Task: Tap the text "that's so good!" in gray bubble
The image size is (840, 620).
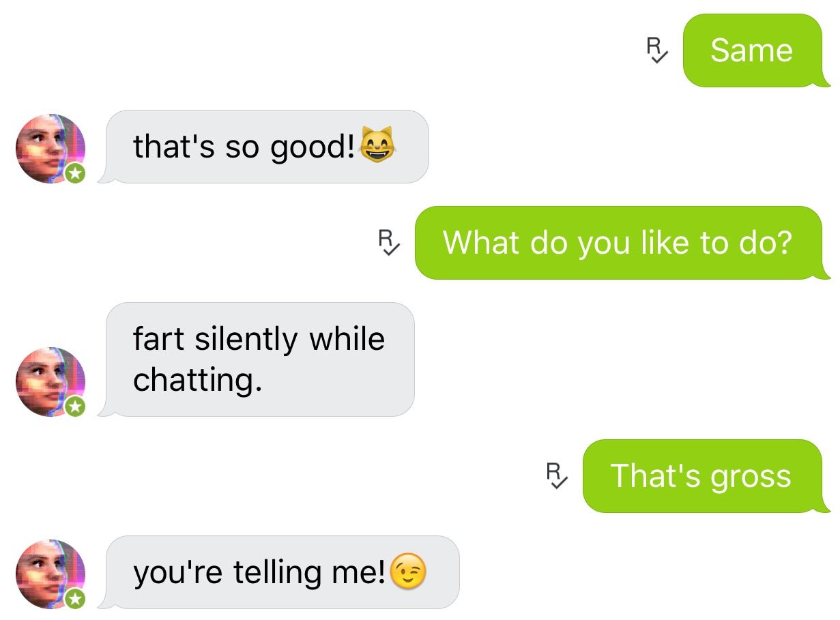Action: pyautogui.click(x=244, y=146)
